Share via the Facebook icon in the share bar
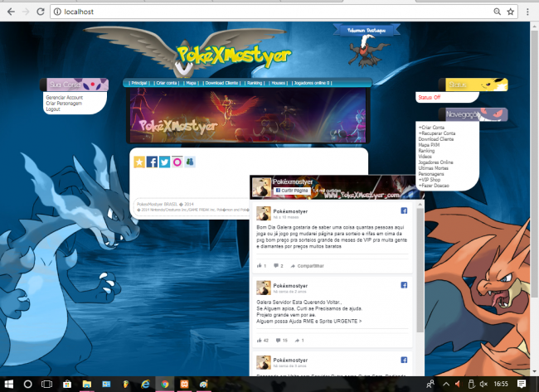Viewport: 539px width, 392px height. click(x=152, y=162)
